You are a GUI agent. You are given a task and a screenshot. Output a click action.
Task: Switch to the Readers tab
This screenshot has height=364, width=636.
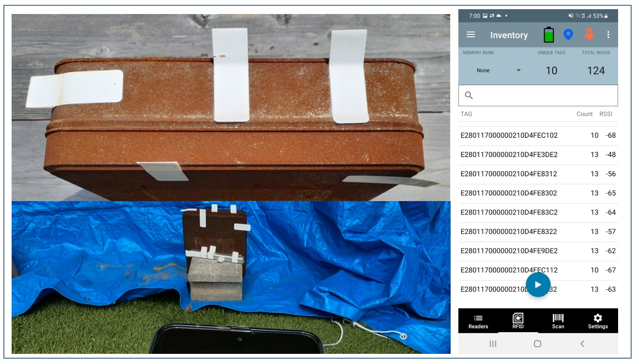(478, 321)
